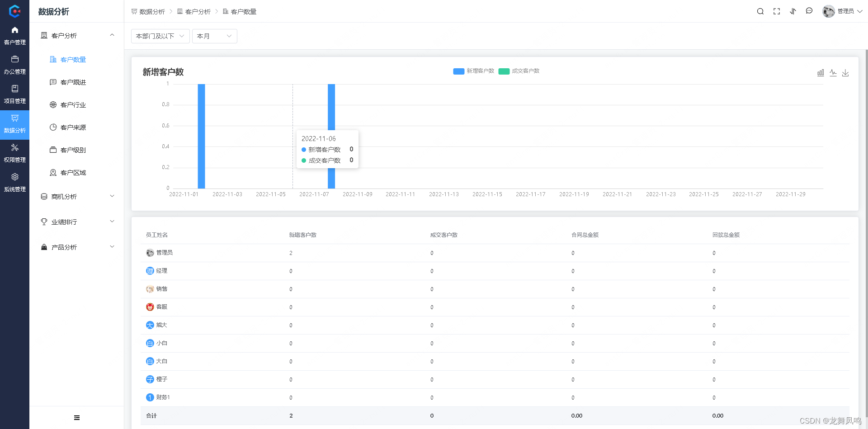The image size is (868, 429).
Task: Open the 管理员 user dropdown arrow
Action: (x=860, y=11)
